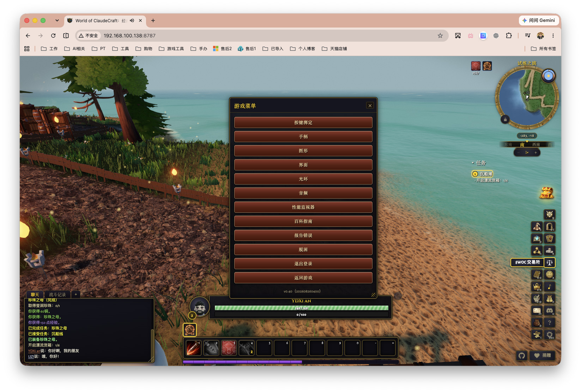Image resolution: width=581 pixels, height=392 pixels.
Task: Click the 退出登录 logout button
Action: pos(303,264)
